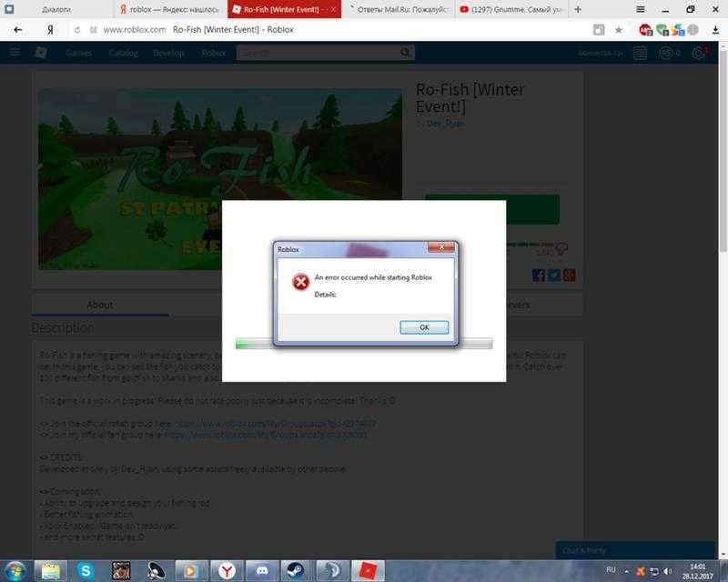
Task: Reload the current page
Action: point(77,30)
